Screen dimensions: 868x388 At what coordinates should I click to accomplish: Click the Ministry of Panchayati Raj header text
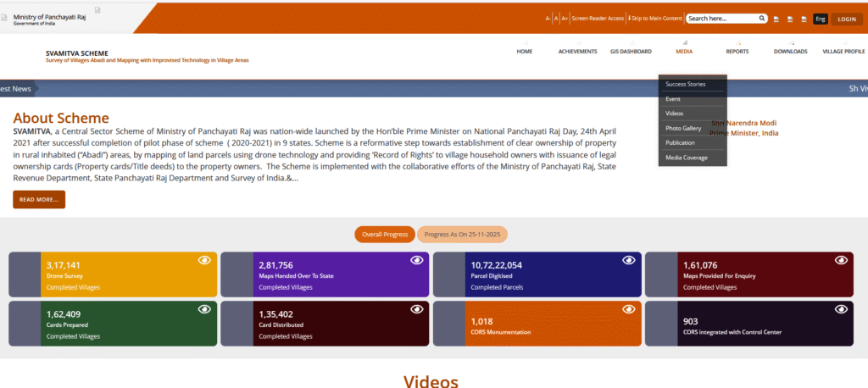click(49, 17)
